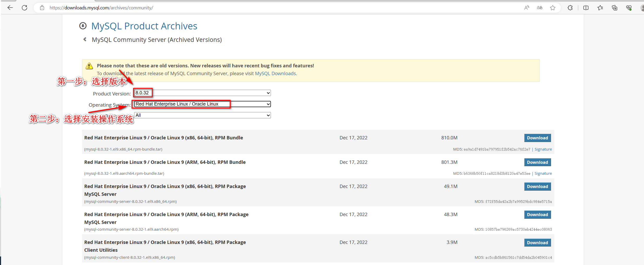This screenshot has width=644, height=265.
Task: Click the translate page icon
Action: pyautogui.click(x=540, y=8)
